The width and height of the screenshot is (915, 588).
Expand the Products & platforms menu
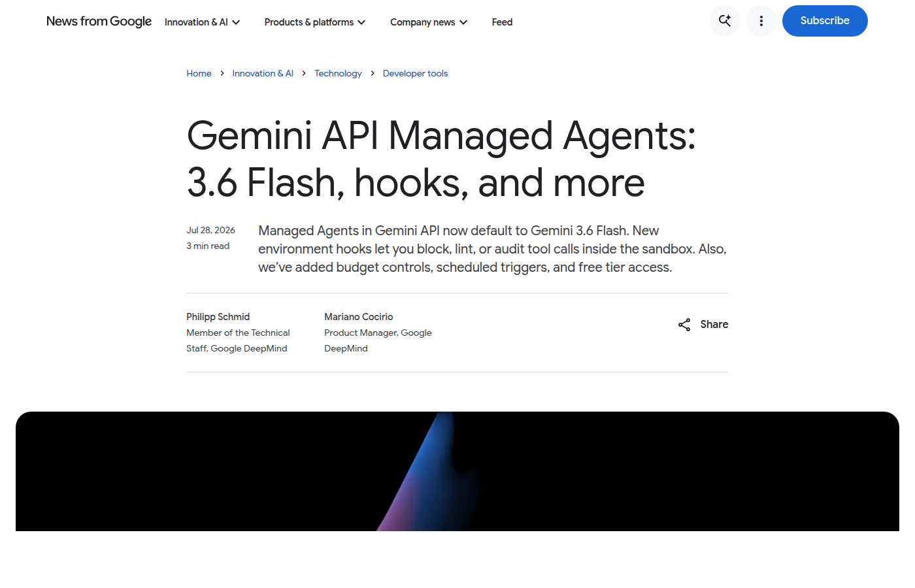tap(315, 22)
